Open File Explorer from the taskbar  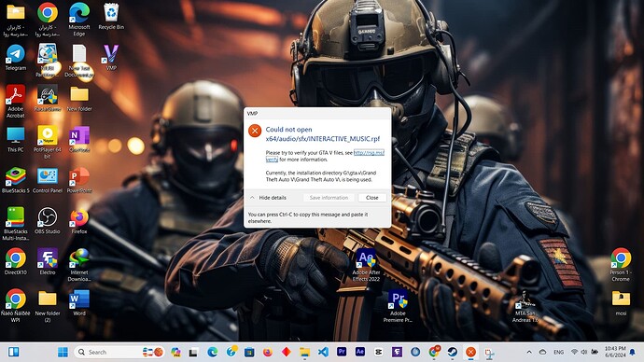(x=304, y=352)
